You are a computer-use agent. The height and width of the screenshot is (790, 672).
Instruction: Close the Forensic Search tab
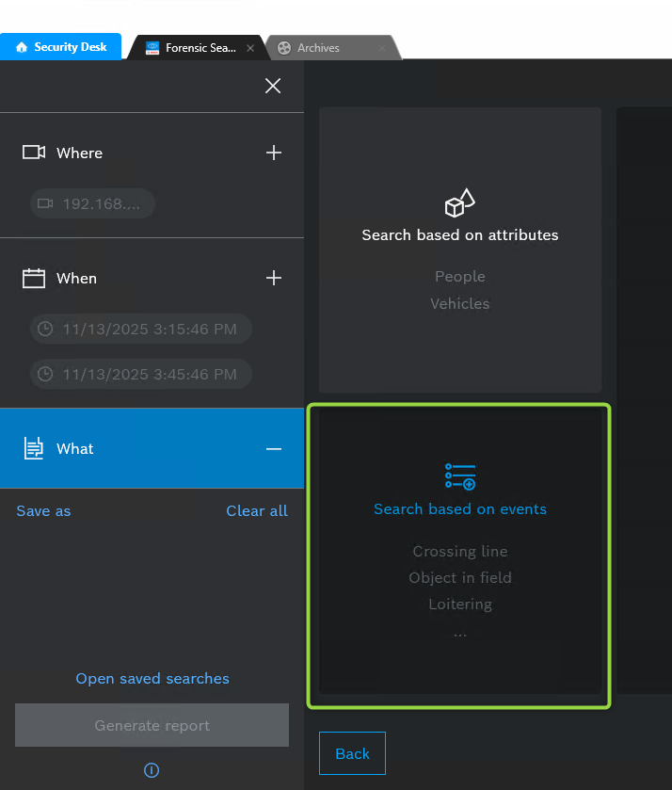250,48
